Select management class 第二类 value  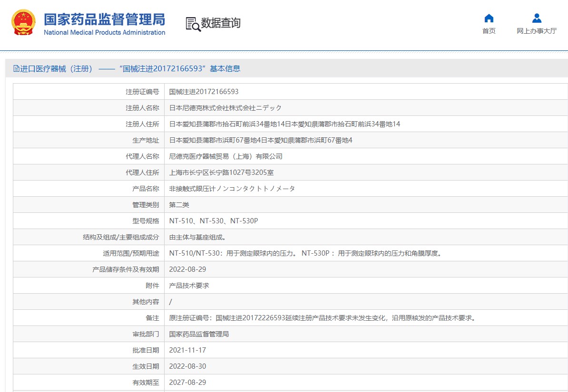click(179, 205)
